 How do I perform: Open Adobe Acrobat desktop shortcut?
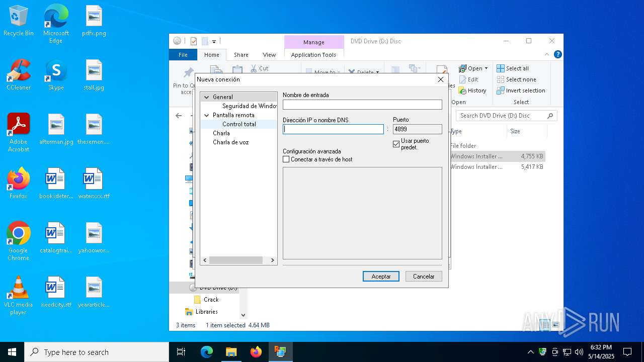(x=19, y=133)
